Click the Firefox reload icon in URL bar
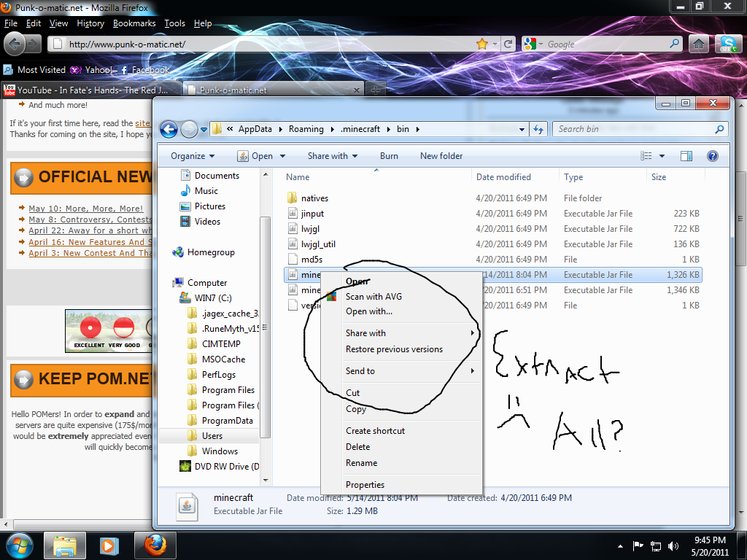The image size is (747, 560). point(508,44)
